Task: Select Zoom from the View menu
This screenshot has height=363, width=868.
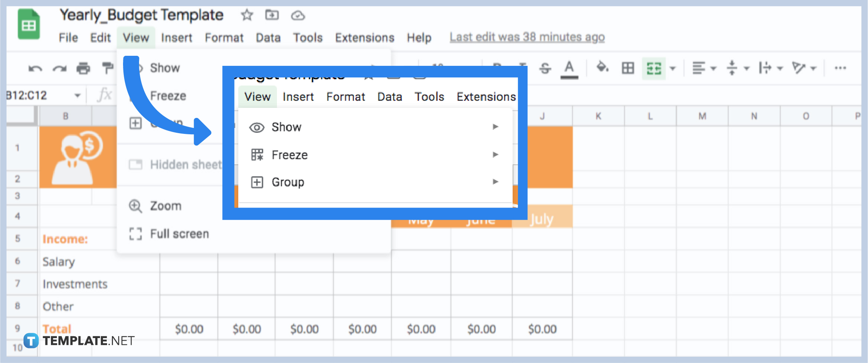Action: point(166,205)
